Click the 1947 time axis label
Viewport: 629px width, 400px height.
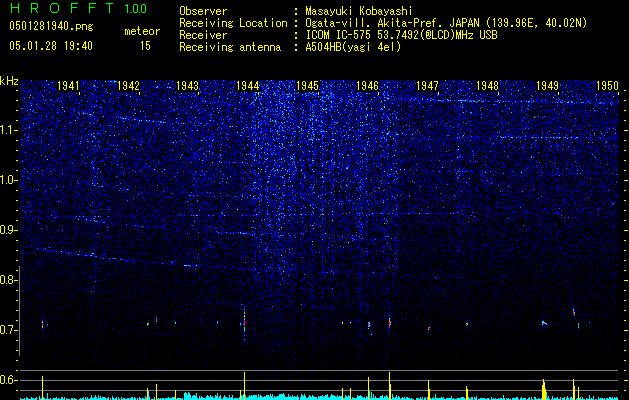point(427,85)
